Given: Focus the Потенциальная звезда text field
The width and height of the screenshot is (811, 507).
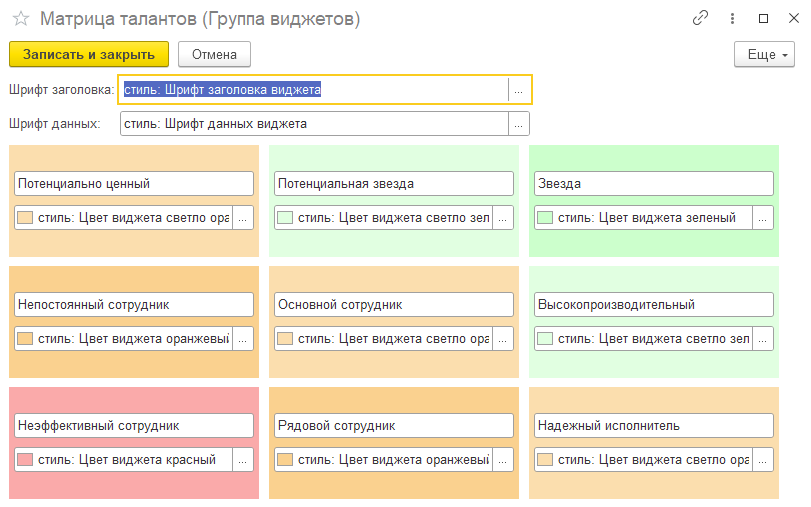Looking at the screenshot, I should 394,184.
